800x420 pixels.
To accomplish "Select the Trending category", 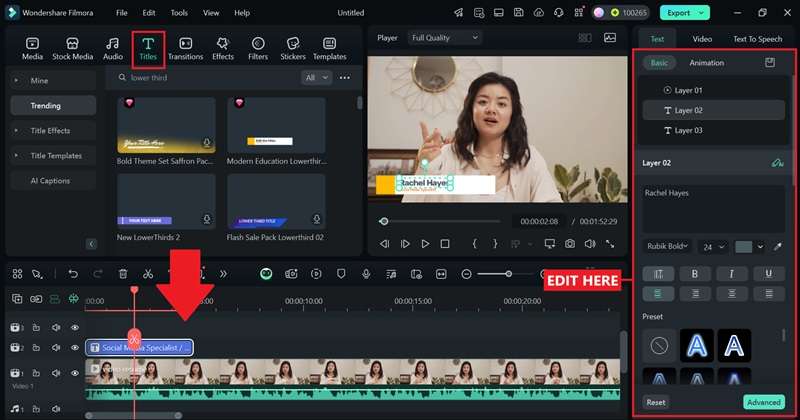I will (x=53, y=106).
